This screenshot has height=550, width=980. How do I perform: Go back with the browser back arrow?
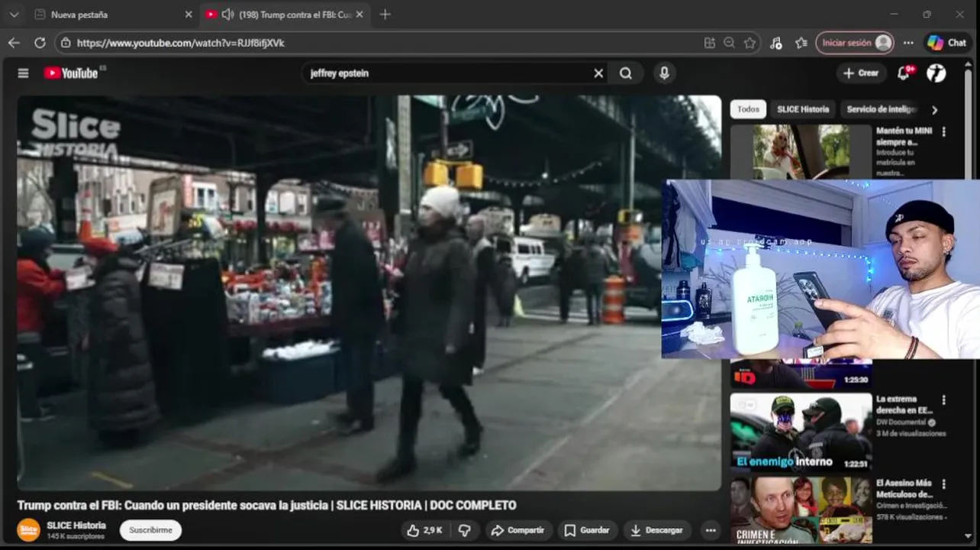(14, 43)
